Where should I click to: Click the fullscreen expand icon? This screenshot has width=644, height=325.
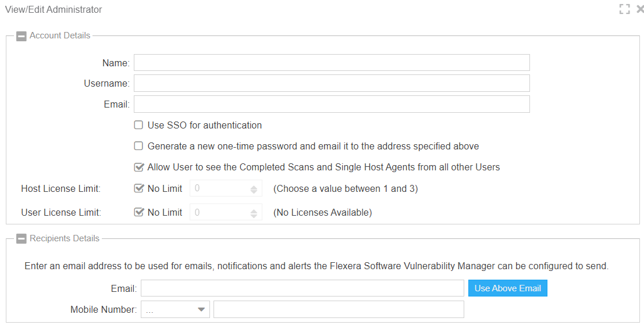[625, 9]
